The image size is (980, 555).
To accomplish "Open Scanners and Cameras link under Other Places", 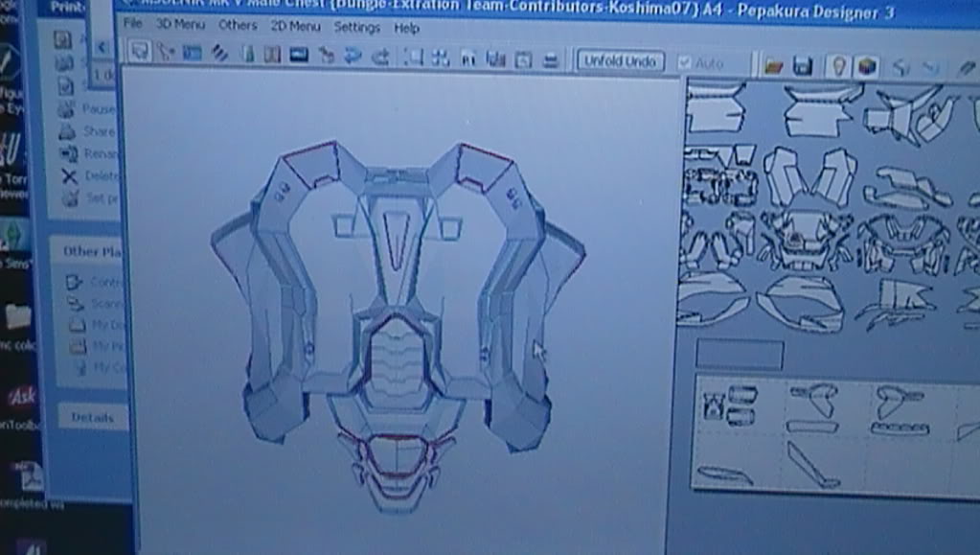I will [x=95, y=304].
